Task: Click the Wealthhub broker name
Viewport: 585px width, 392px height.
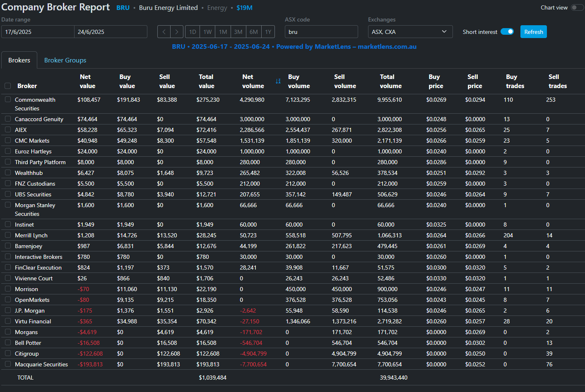Action: [29, 173]
